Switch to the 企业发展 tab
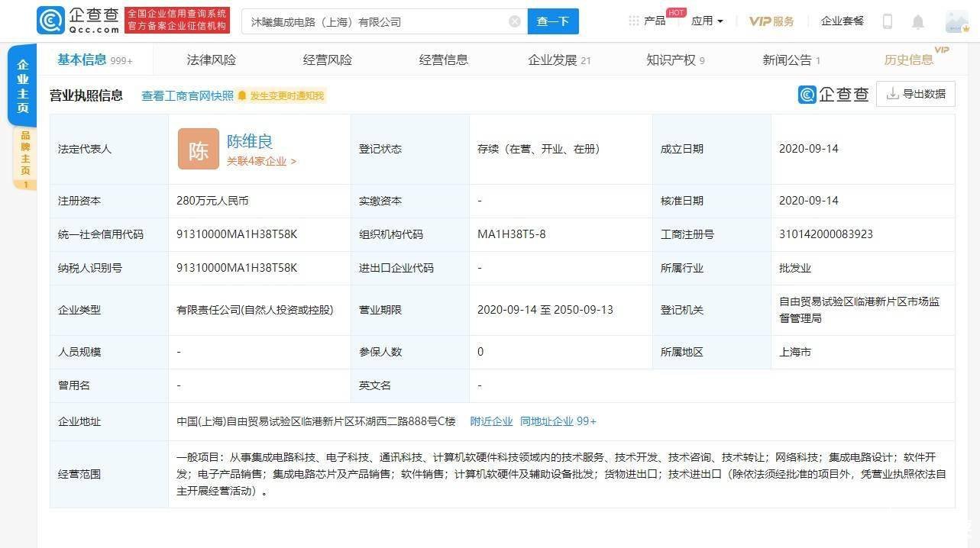 559,60
